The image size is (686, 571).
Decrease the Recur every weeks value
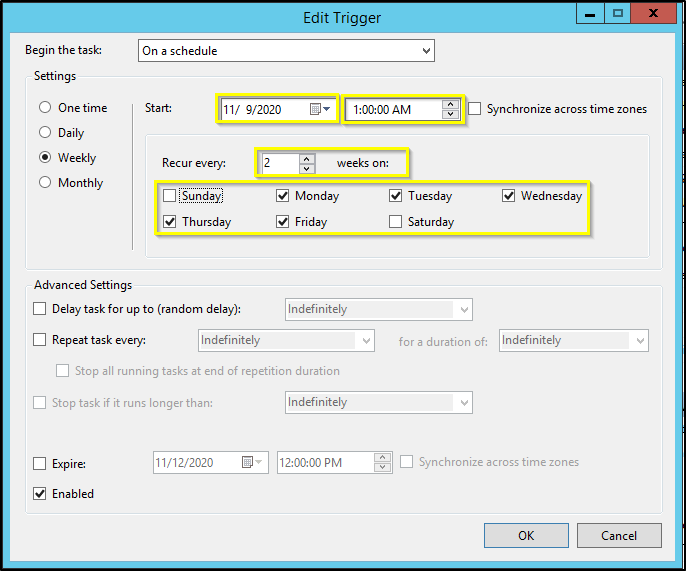[x=307, y=168]
